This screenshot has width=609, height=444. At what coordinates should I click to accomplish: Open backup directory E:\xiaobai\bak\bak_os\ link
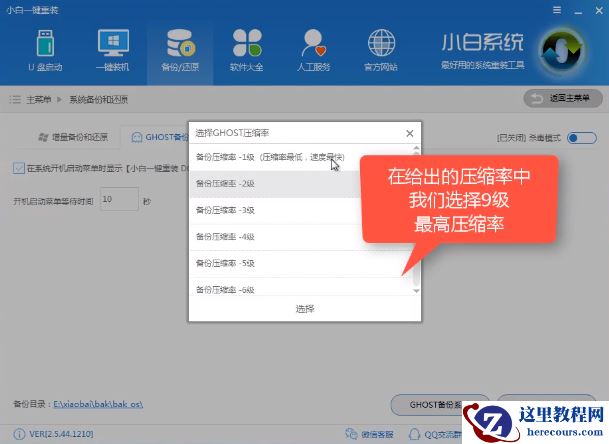tap(98, 404)
